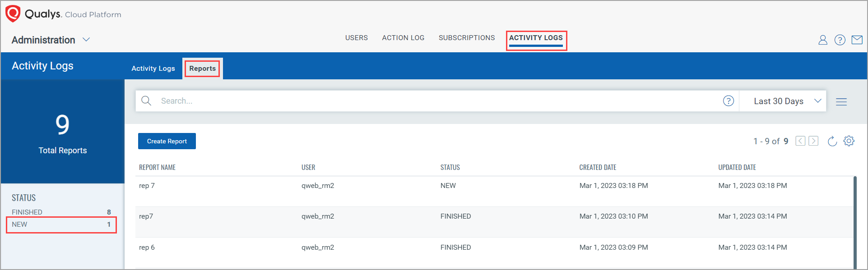Select the 'rep7' report name
Image resolution: width=868 pixels, height=270 pixels.
(146, 216)
